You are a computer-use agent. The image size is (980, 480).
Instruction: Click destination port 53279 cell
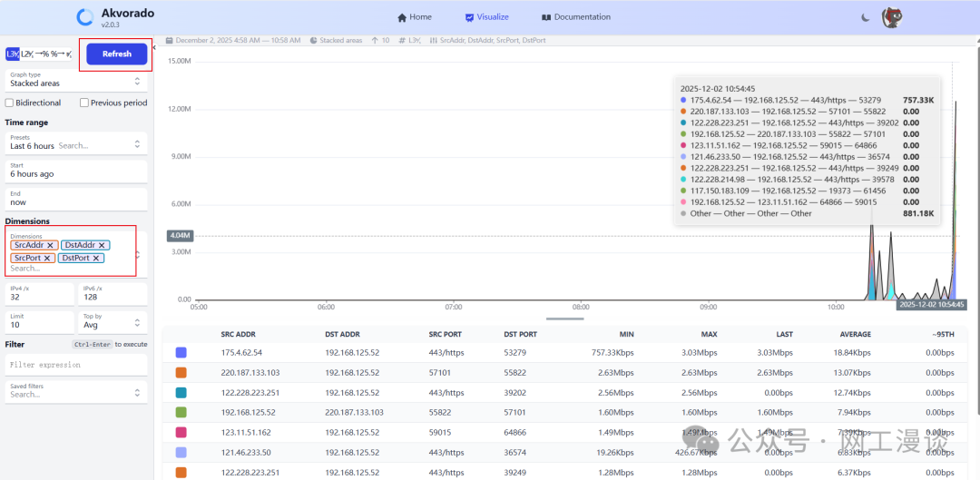pyautogui.click(x=515, y=352)
